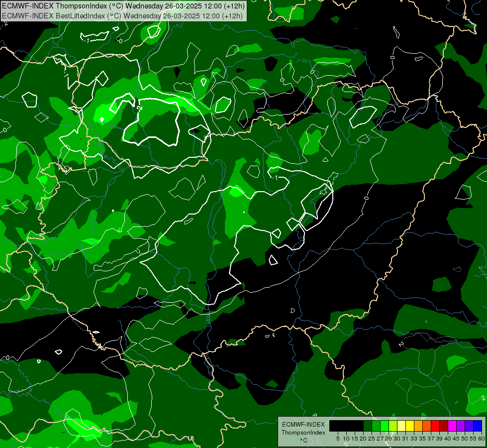Select the yellow 31–33 legend swatch
The width and height of the screenshot is (487, 448).
(410, 426)
